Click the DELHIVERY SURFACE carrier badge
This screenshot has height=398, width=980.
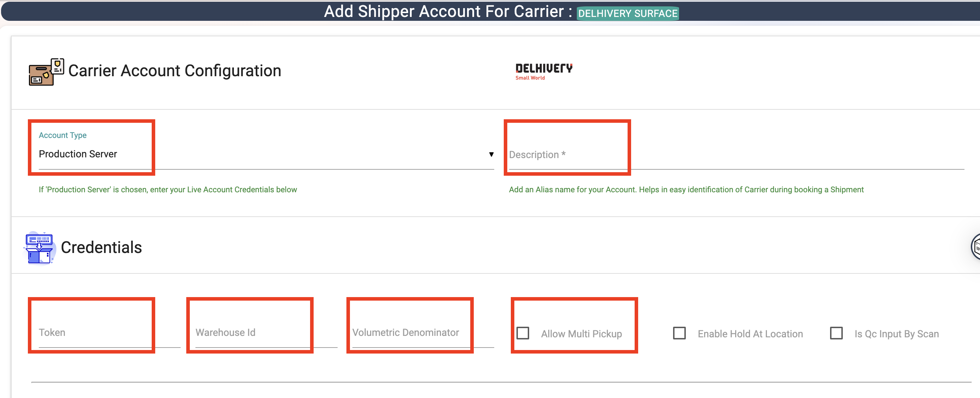pos(628,13)
